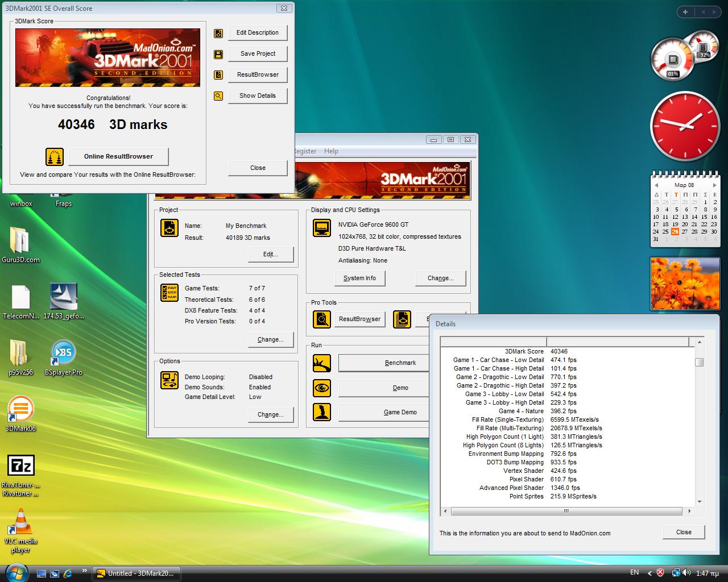Click the Online ResultBrowser icon
This screenshot has width=728, height=582.
click(55, 156)
